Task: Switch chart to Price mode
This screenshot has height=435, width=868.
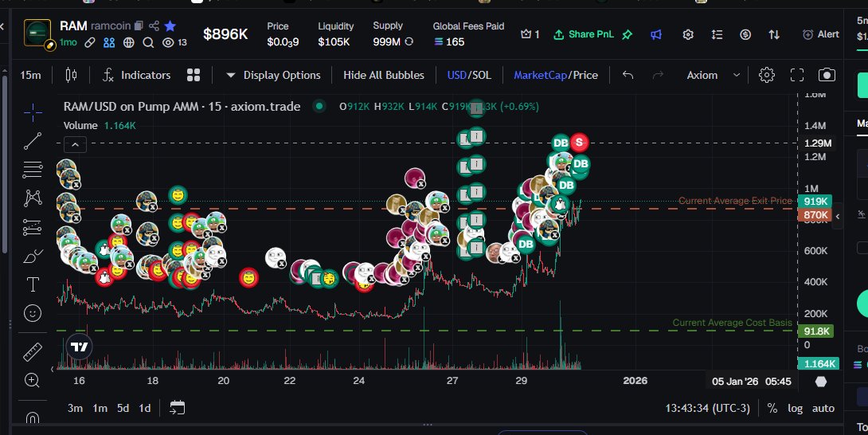Action: point(585,75)
